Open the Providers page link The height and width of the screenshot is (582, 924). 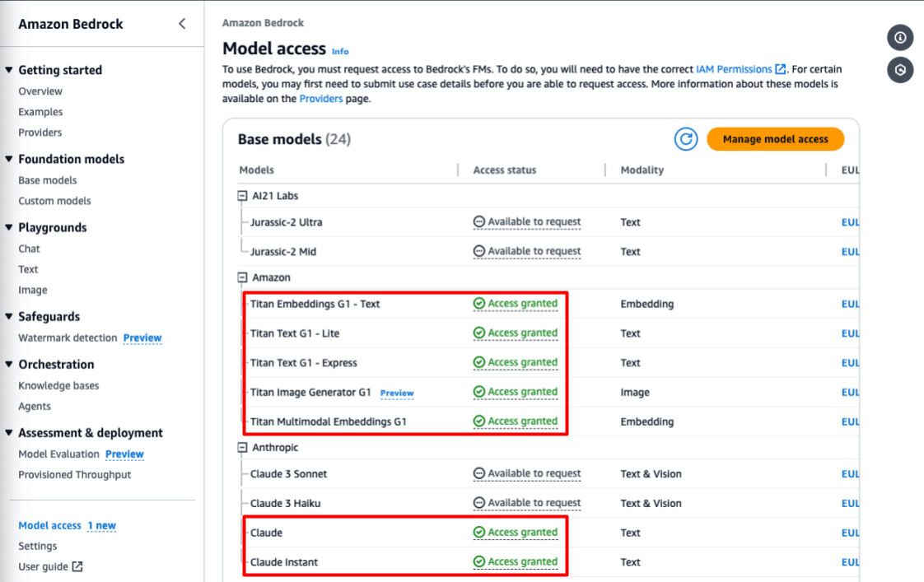click(x=320, y=99)
